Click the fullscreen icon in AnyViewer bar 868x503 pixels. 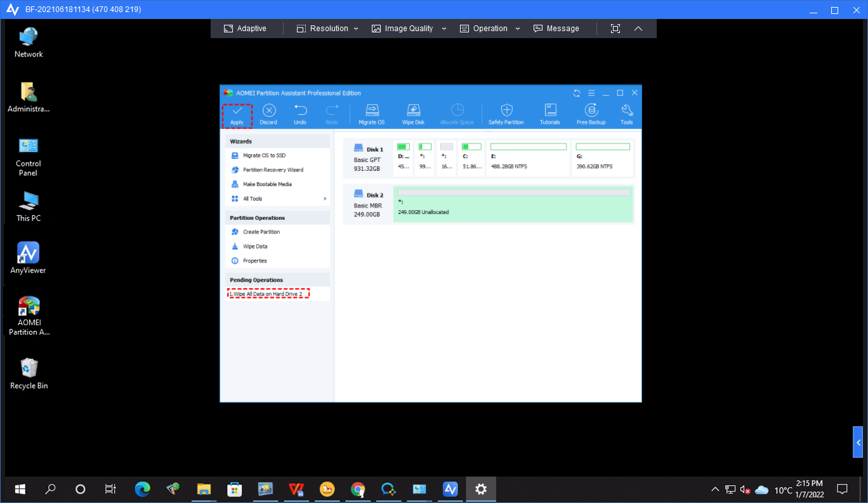point(615,29)
